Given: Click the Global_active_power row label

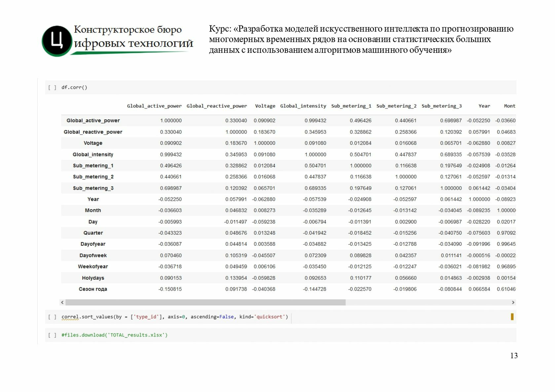Looking at the screenshot, I should click(93, 121).
